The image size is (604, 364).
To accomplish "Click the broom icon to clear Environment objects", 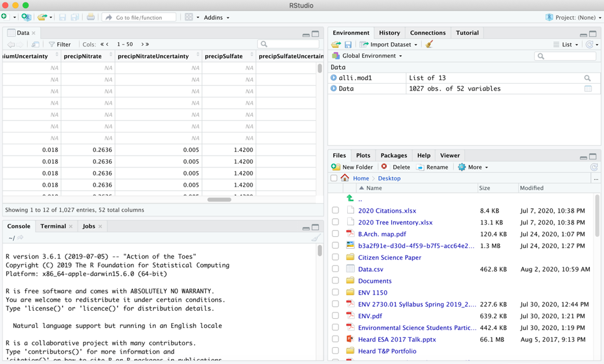I will coord(429,45).
